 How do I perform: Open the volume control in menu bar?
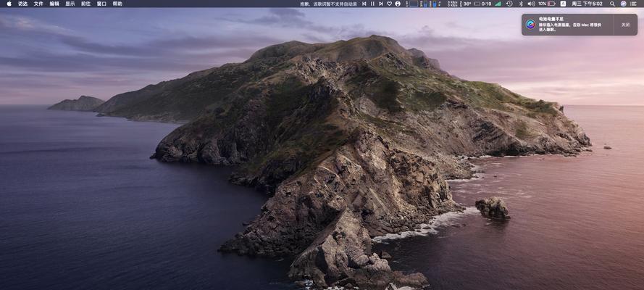531,4
